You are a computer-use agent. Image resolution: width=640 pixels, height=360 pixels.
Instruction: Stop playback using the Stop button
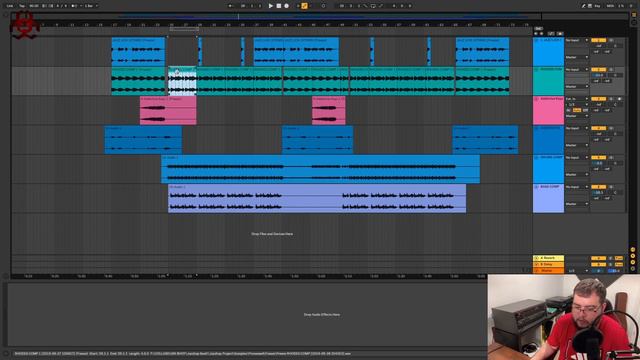click(279, 6)
